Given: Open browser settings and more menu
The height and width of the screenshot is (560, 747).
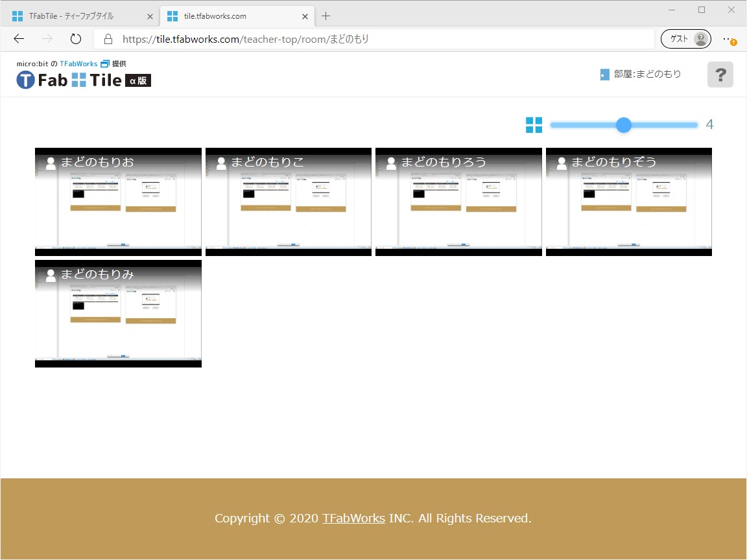Looking at the screenshot, I should (729, 39).
